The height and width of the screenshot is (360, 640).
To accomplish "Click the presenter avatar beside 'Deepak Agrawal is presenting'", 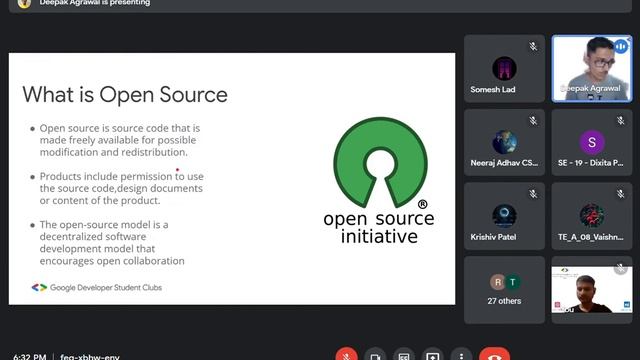I will (24, 3).
